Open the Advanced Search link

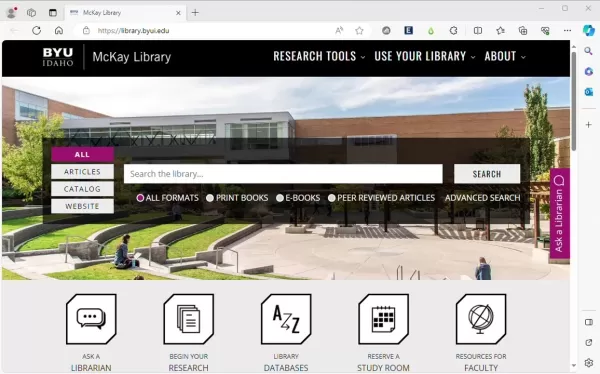(482, 198)
